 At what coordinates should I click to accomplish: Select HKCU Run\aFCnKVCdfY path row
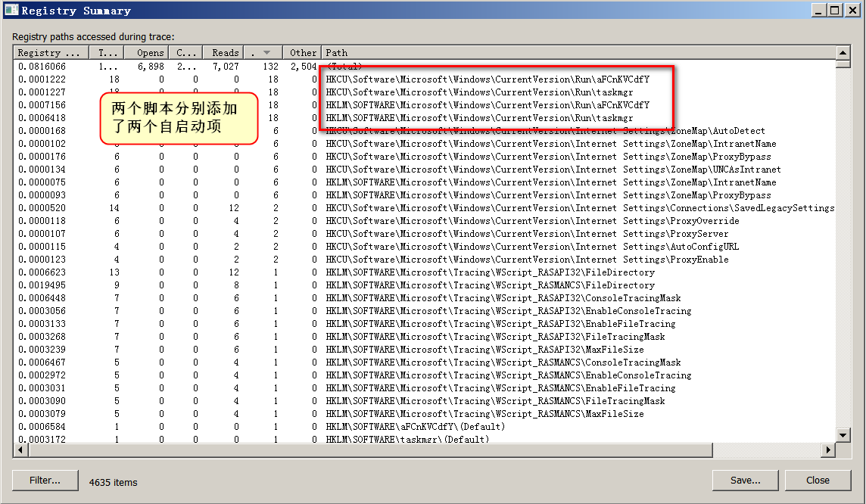tap(425, 79)
